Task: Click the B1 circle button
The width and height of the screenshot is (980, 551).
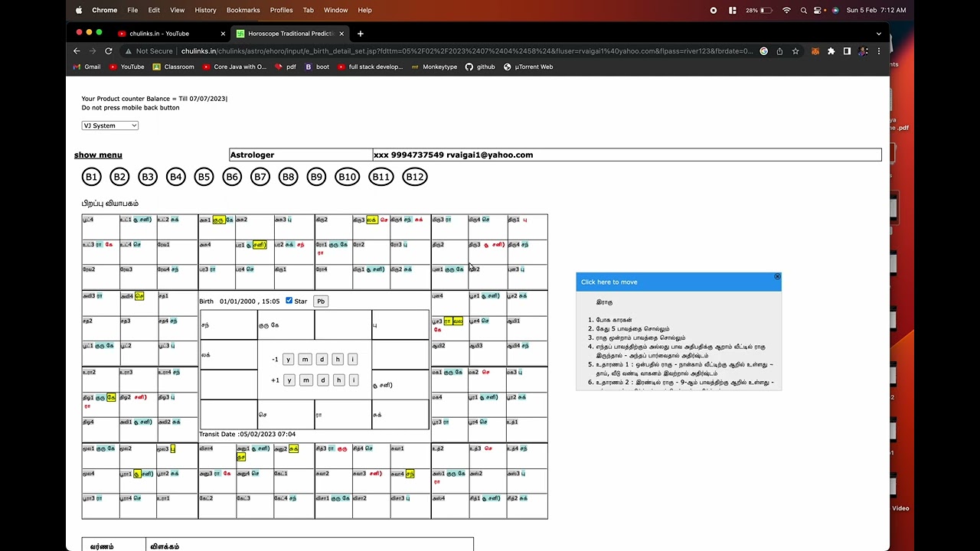Action: point(91,177)
